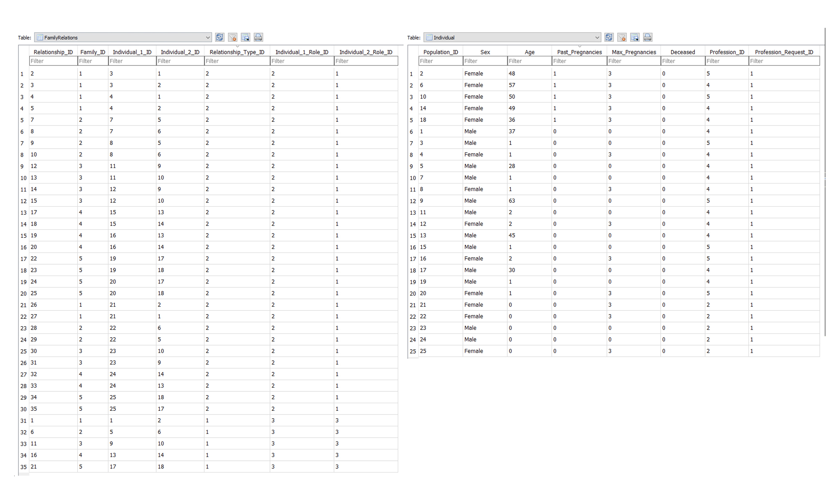Viewport: 840px width, 504px height.
Task: Focus the Sex filter field
Action: click(x=485, y=61)
